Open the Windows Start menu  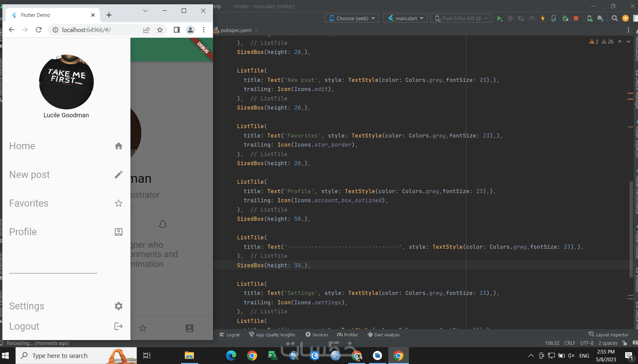pos(6,356)
